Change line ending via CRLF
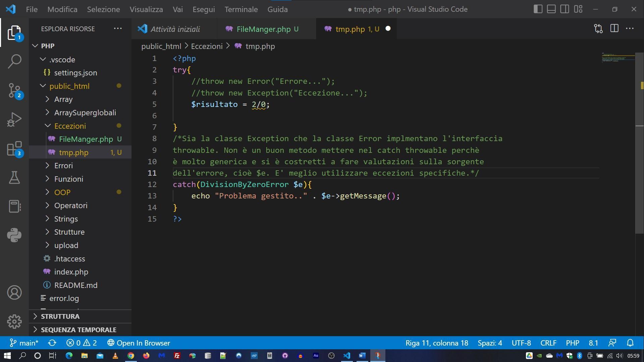Image resolution: width=644 pixels, height=362 pixels. click(548, 343)
